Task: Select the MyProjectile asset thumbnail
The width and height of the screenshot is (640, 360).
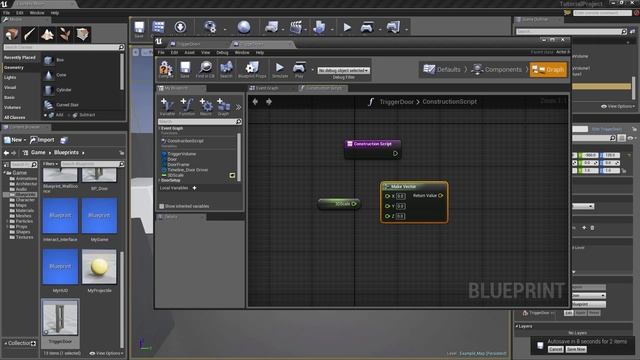Action: (99, 267)
